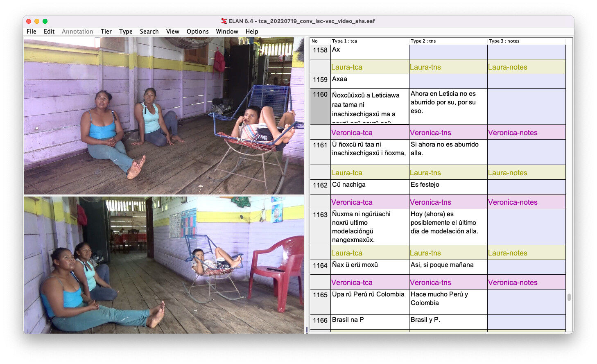This screenshot has width=597, height=364.
Task: Open the Window menu
Action: click(x=227, y=32)
